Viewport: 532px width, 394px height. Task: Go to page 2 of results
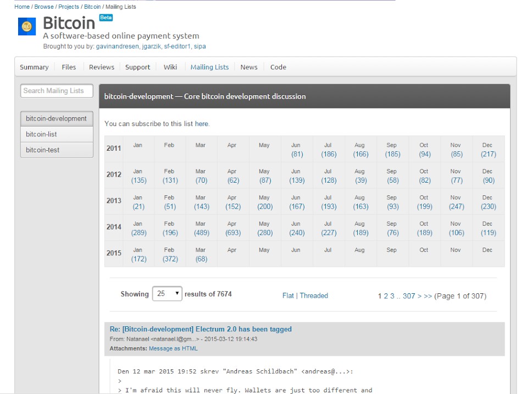coord(386,296)
